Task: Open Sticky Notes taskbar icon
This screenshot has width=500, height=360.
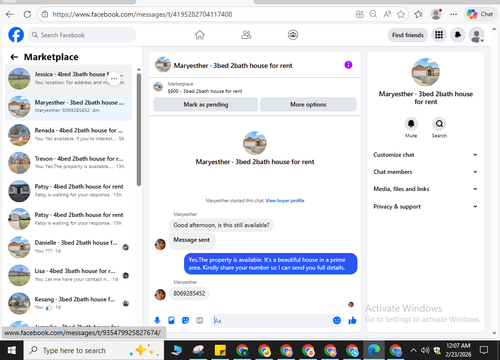Action: [220, 350]
